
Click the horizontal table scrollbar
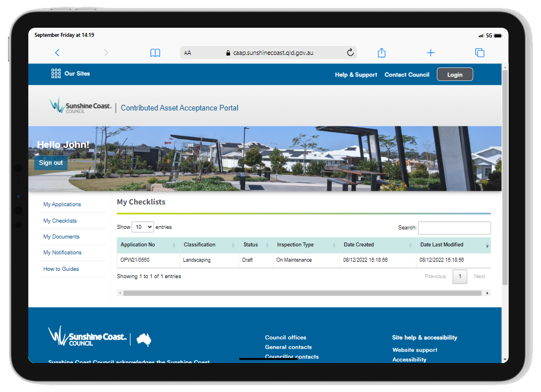303,293
